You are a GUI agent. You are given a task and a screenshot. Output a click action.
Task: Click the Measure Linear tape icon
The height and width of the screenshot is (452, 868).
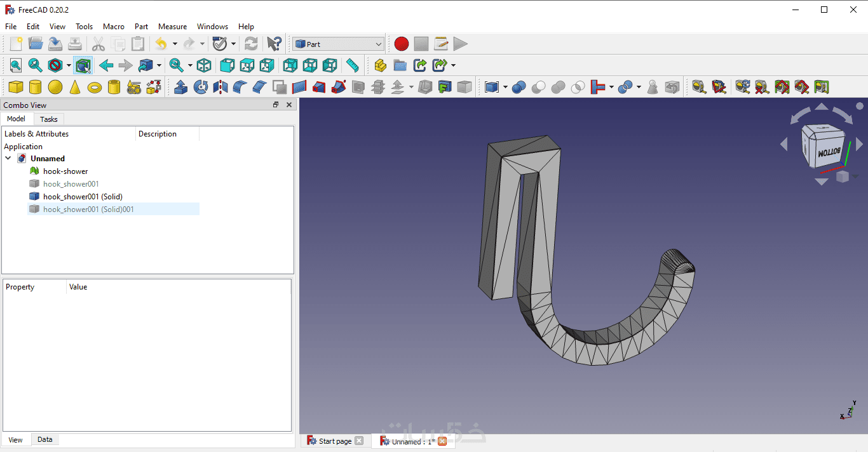[699, 87]
